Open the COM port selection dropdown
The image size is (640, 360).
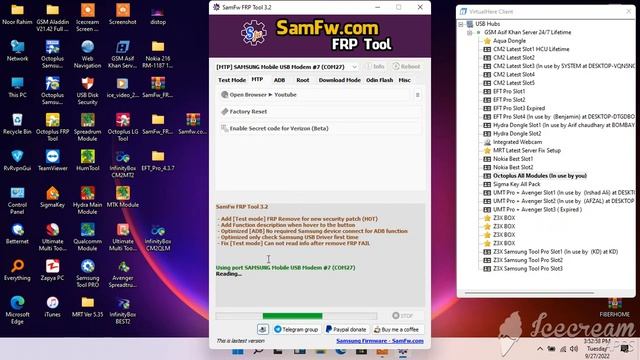pyautogui.click(x=354, y=67)
